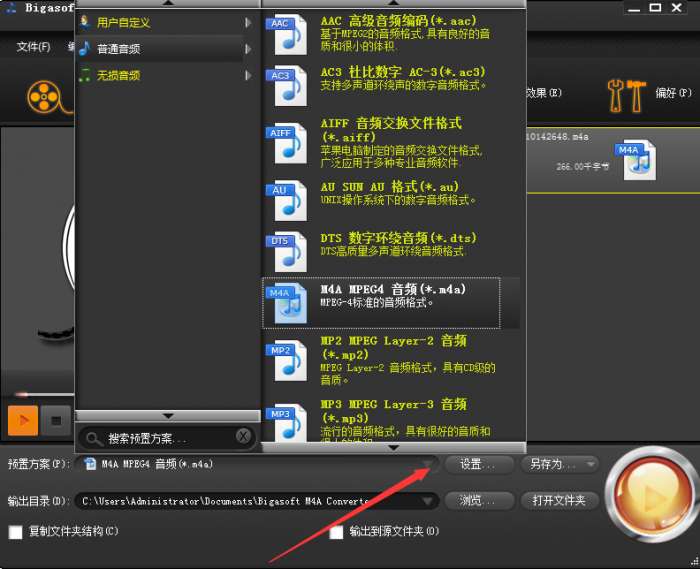Click the M4A file thumbnail in file list
The height and width of the screenshot is (569, 700).
[x=635, y=160]
